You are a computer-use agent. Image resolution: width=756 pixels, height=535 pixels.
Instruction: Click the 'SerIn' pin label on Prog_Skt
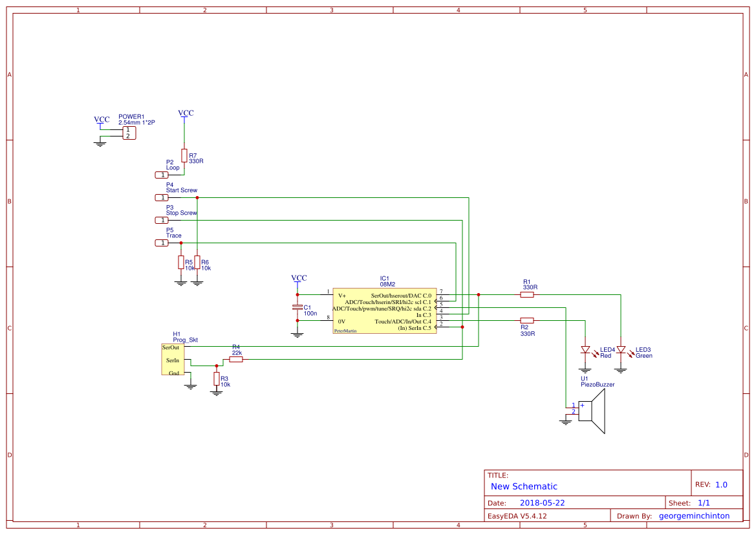[x=173, y=360]
